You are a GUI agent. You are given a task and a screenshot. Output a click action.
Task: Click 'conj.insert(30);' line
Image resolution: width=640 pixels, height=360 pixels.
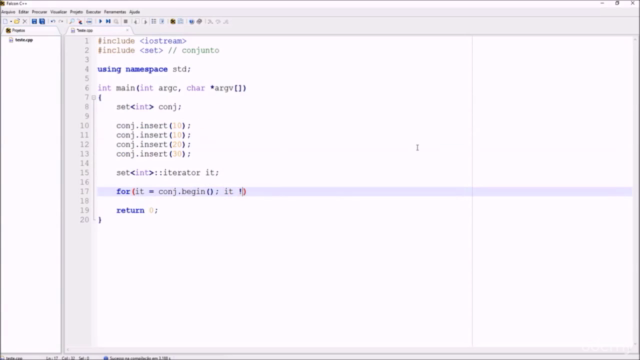pyautogui.click(x=153, y=154)
